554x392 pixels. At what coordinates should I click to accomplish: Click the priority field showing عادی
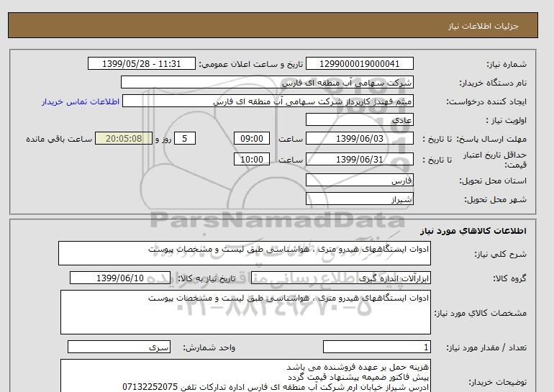[x=359, y=119]
